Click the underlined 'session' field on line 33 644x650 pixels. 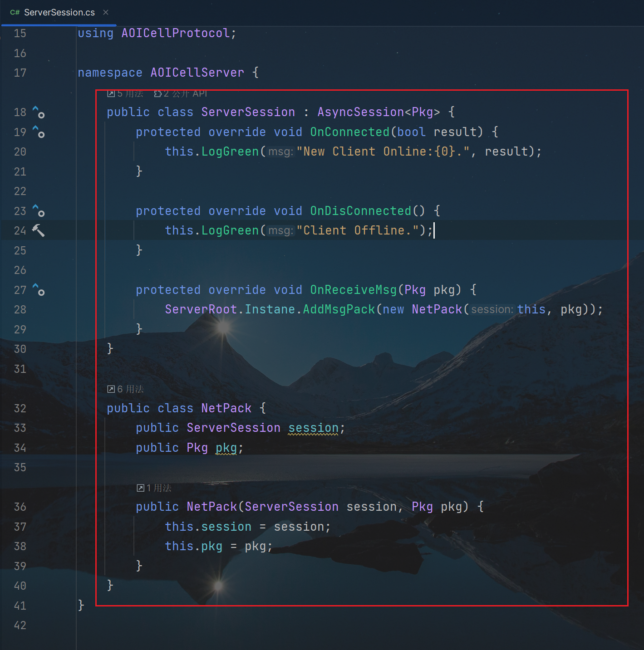[x=314, y=428]
